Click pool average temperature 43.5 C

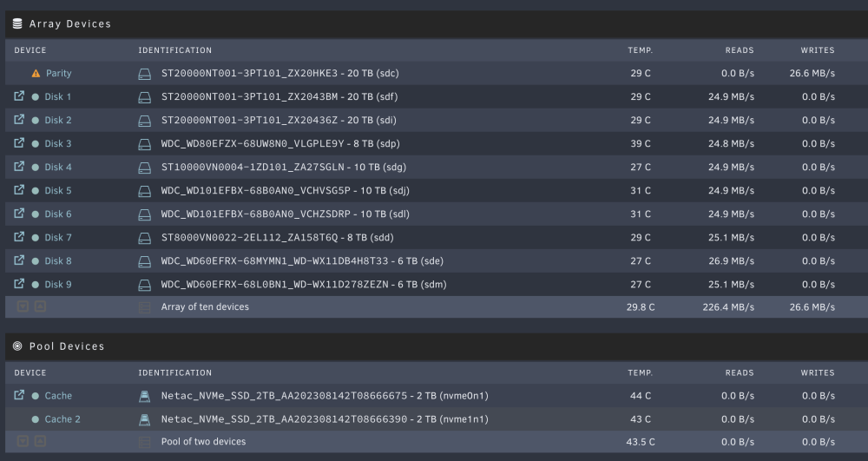[641, 442]
